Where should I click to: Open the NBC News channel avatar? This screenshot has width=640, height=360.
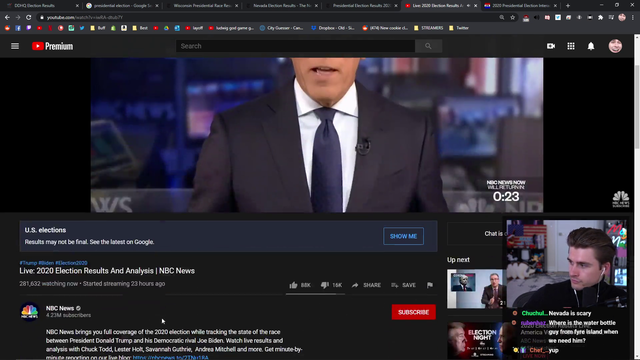pyautogui.click(x=29, y=311)
